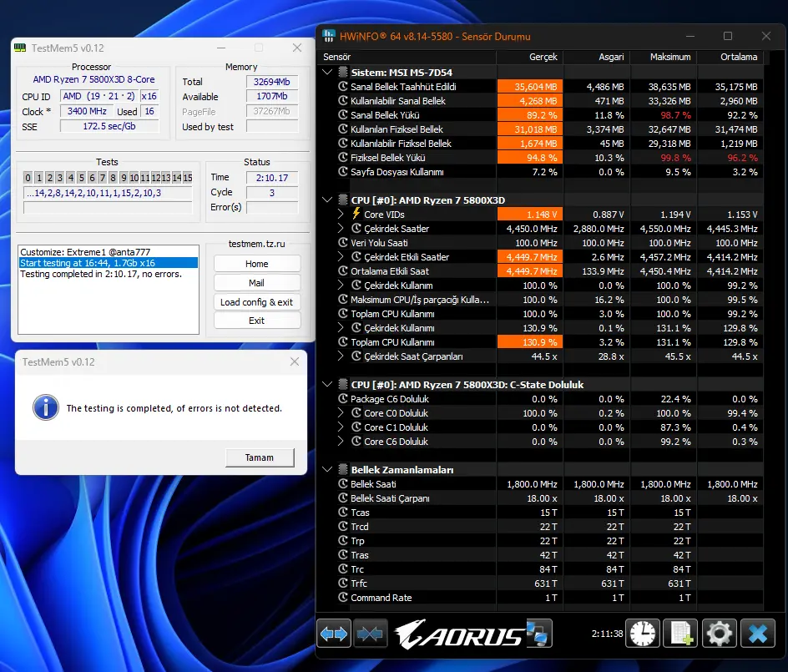Screen dimensions: 788x672
Task: Collapse the Sistem: MSI MS-7D54 section
Action: [x=327, y=72]
